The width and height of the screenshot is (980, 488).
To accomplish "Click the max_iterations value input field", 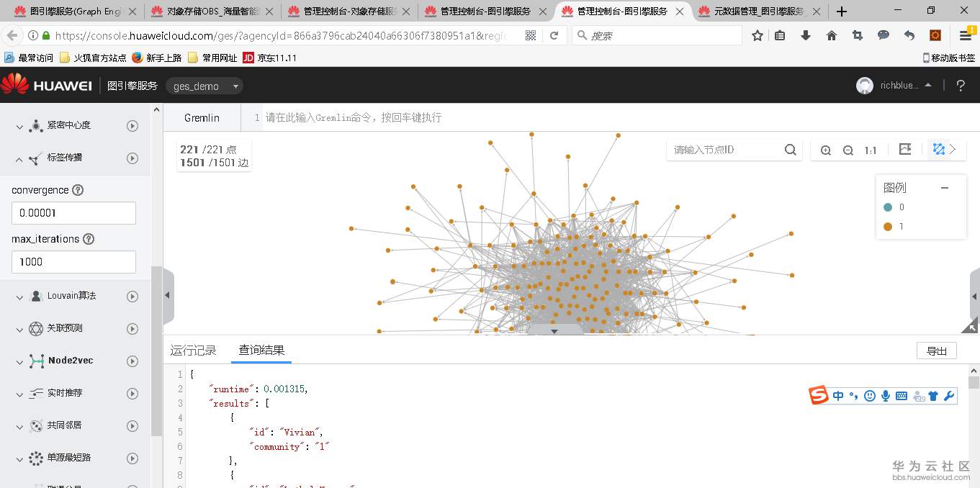I will click(73, 262).
